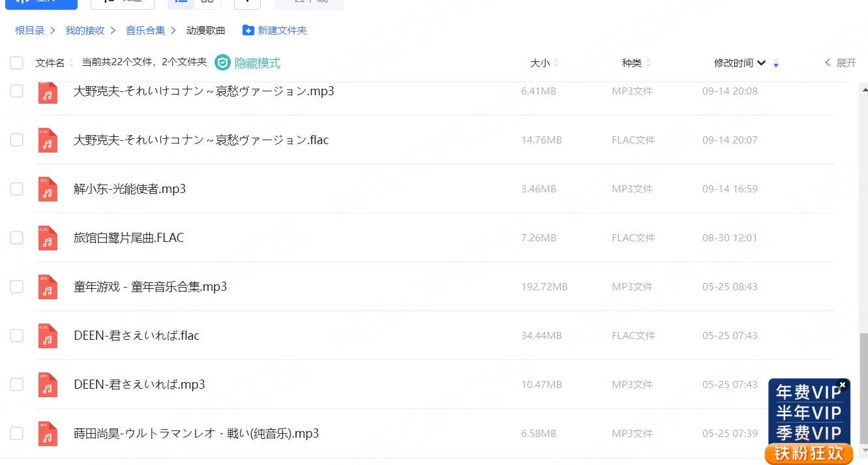Toggle the select-all checkbox beside 文件名
The height and width of the screenshot is (465, 868).
[17, 63]
